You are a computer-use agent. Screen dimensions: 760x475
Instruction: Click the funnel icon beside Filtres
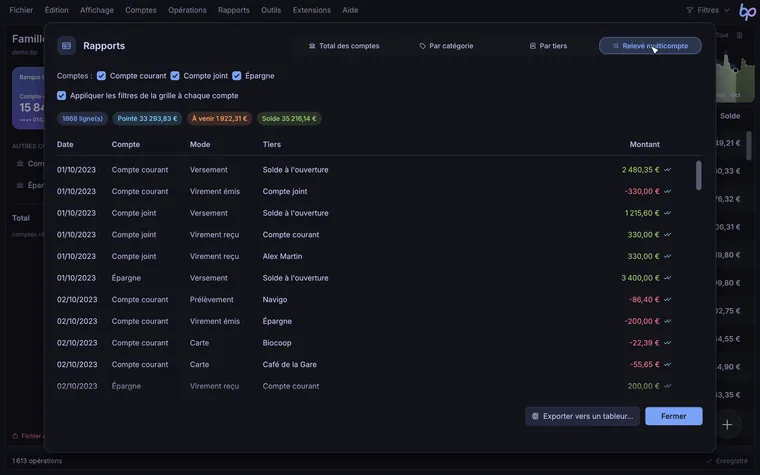[x=689, y=10]
